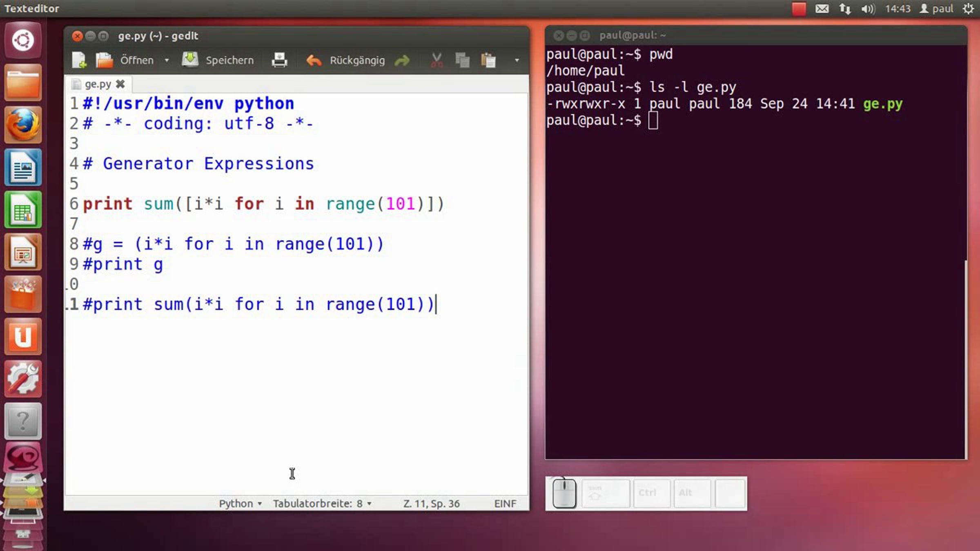Expand the toolbar overflow arrow
The image size is (980, 551).
coord(517,60)
